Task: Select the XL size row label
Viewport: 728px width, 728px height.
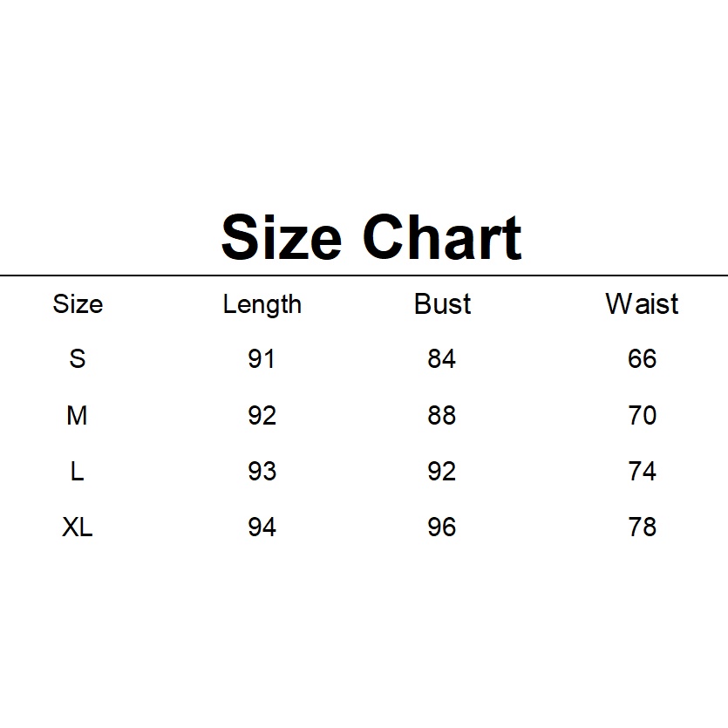Action: pyautogui.click(x=78, y=527)
